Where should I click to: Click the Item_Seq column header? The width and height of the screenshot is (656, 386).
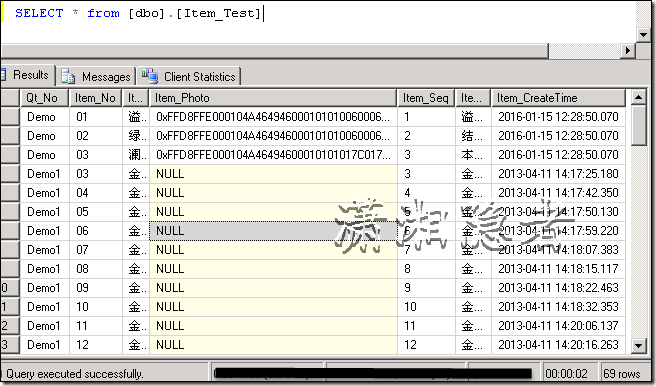(x=426, y=98)
